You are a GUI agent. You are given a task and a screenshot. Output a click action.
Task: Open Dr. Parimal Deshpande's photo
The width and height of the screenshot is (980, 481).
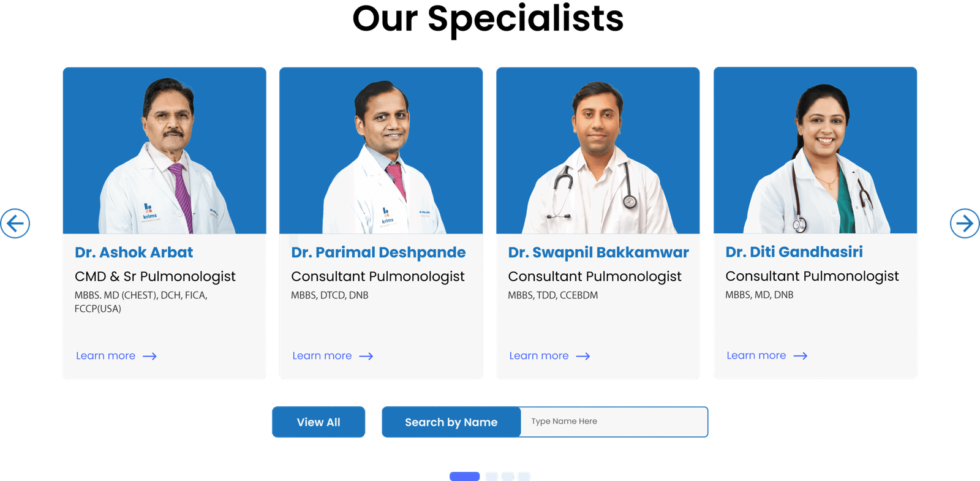(381, 151)
